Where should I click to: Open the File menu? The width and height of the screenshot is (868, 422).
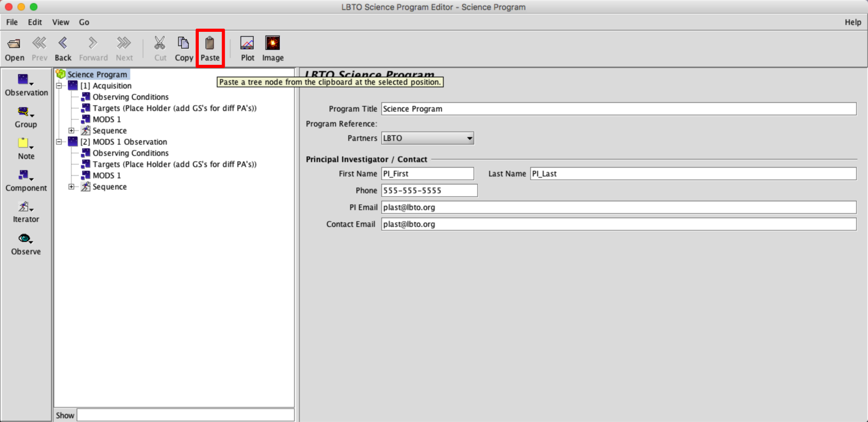point(12,22)
